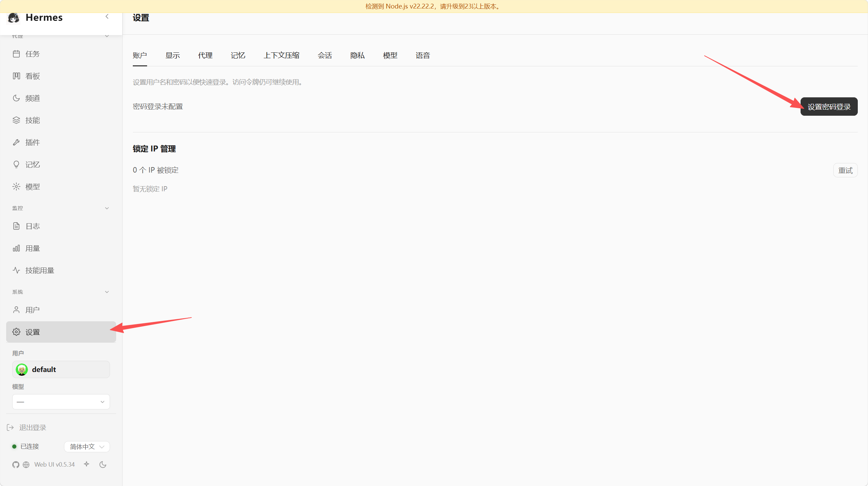This screenshot has height=486, width=868.
Task: Switch to the 上下文压缩 tab
Action: [x=282, y=55]
